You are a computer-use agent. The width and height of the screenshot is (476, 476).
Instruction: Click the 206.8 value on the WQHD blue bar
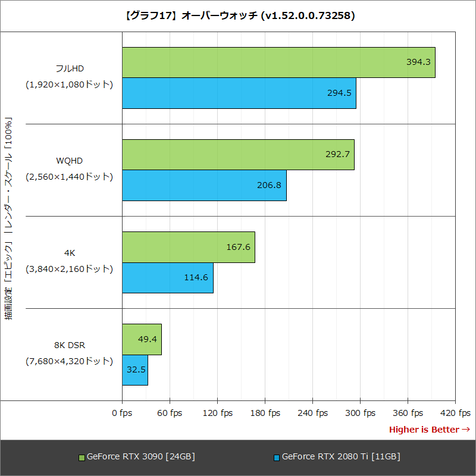269,185
